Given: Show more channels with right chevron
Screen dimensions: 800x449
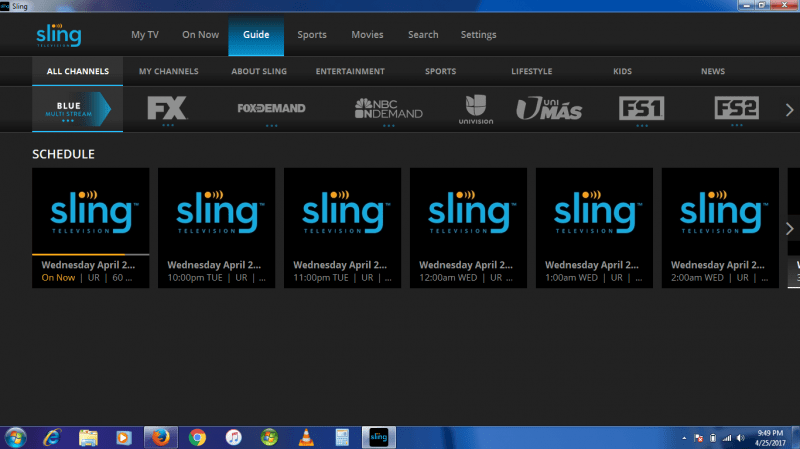Looking at the screenshot, I should 789,110.
